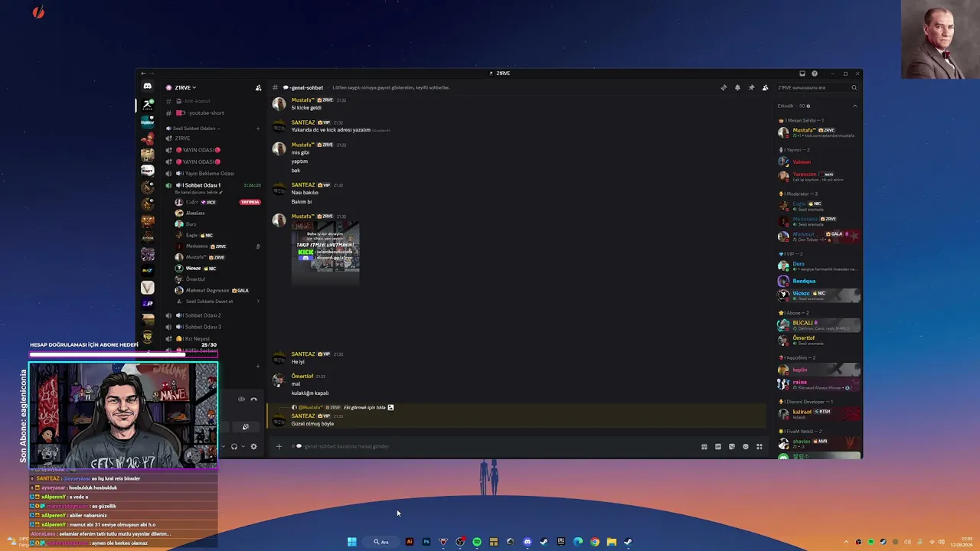The width and height of the screenshot is (980, 551).
Task: Open user settings gear icon
Action: [254, 446]
